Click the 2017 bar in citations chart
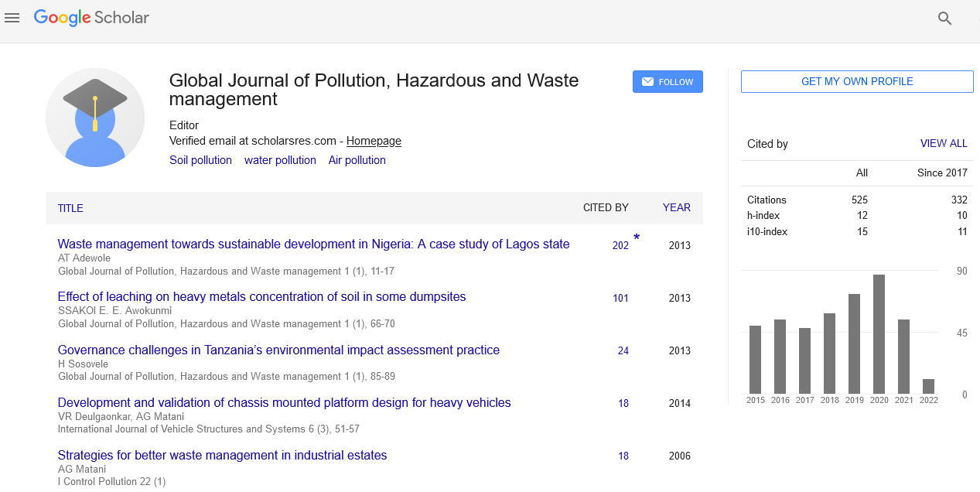 [x=805, y=360]
